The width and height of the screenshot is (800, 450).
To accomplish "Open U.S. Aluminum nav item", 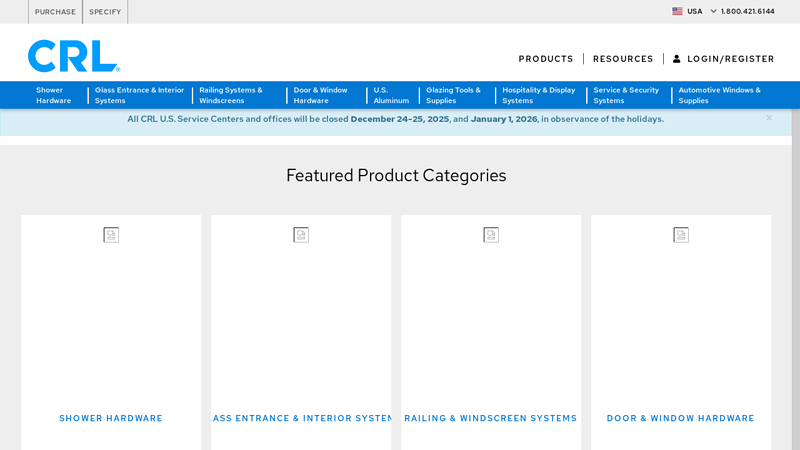I will click(391, 95).
